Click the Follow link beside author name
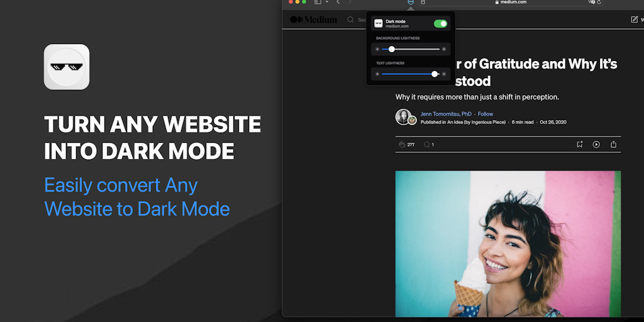This screenshot has width=644, height=322. point(485,114)
